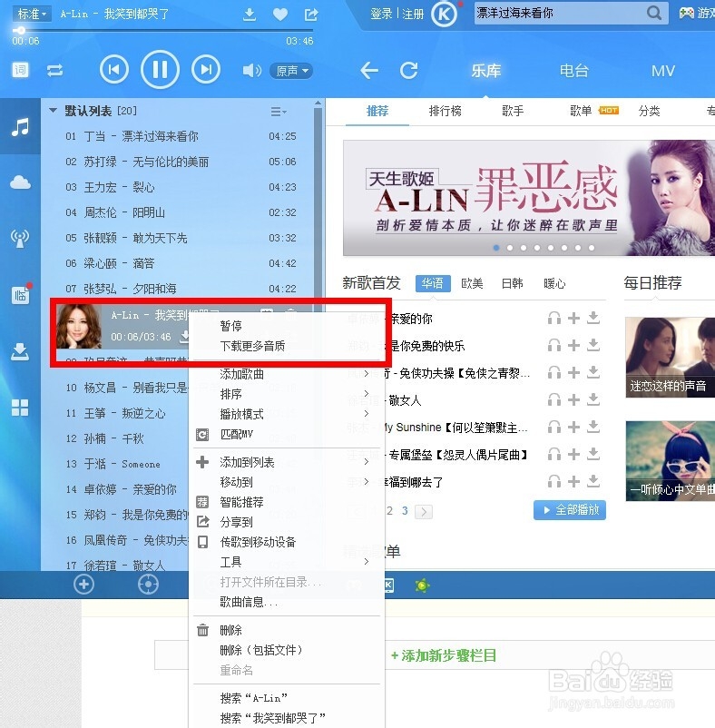
Task: Open the download manager sidebar icon
Action: coord(20,352)
